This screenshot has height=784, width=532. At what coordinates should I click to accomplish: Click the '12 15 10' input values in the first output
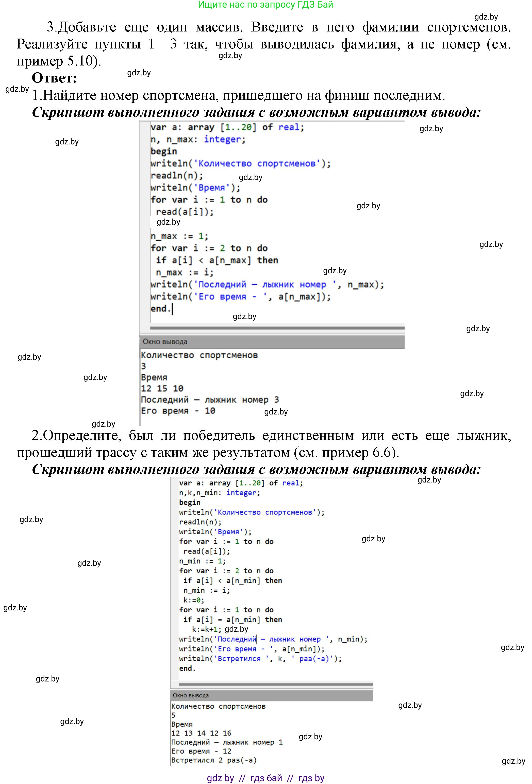pyautogui.click(x=162, y=389)
